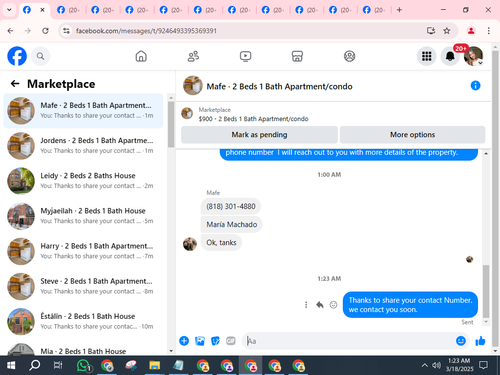Open the Groups icon in top navigation

pos(349,56)
